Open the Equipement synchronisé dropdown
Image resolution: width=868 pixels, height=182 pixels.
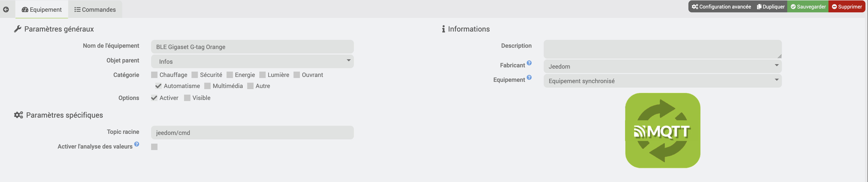click(x=662, y=81)
